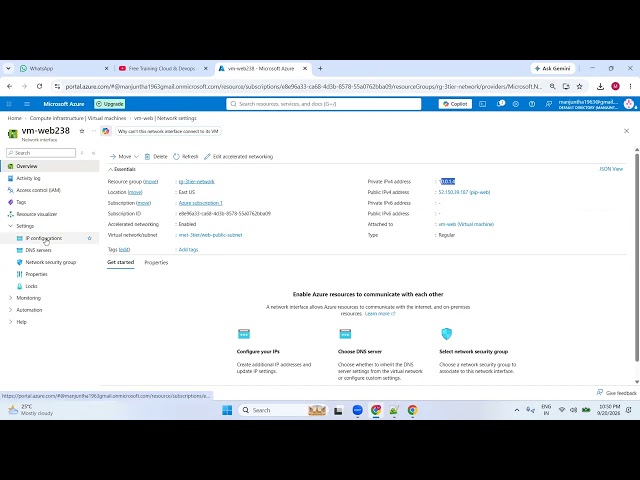The width and height of the screenshot is (640, 480).
Task: Switch to the WhatsApp browser tab
Action: pyautogui.click(x=64, y=69)
